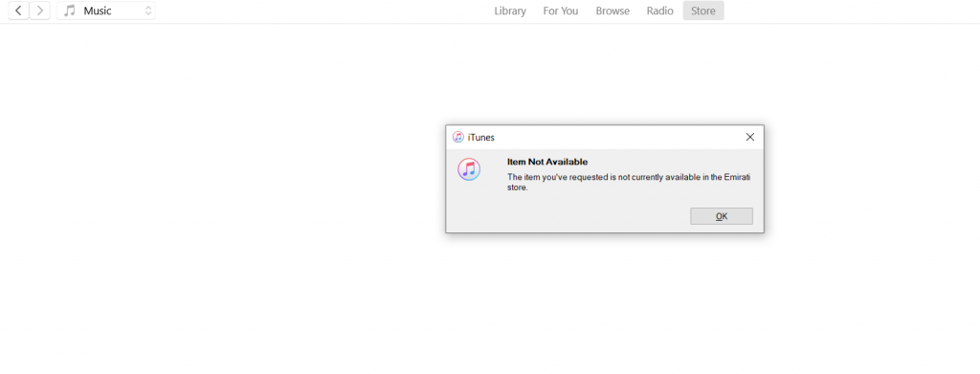Confirm the dialog with OK
The width and height of the screenshot is (980, 374).
click(x=722, y=216)
